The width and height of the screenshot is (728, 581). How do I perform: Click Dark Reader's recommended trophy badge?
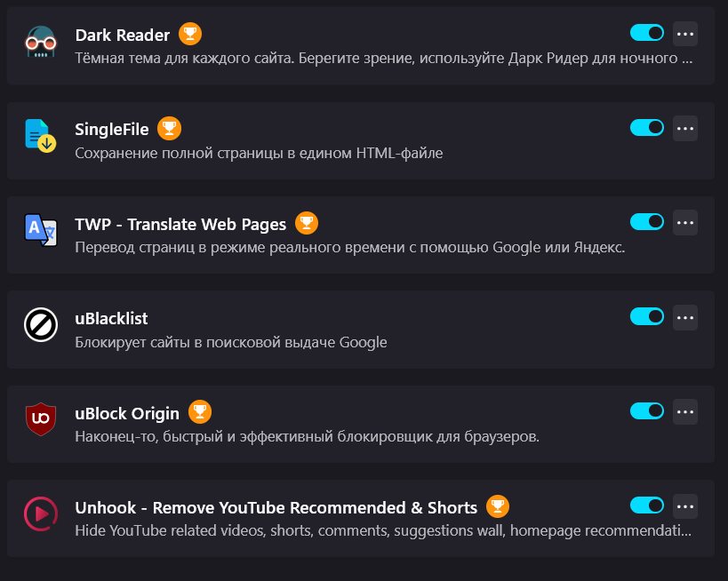coord(190,34)
